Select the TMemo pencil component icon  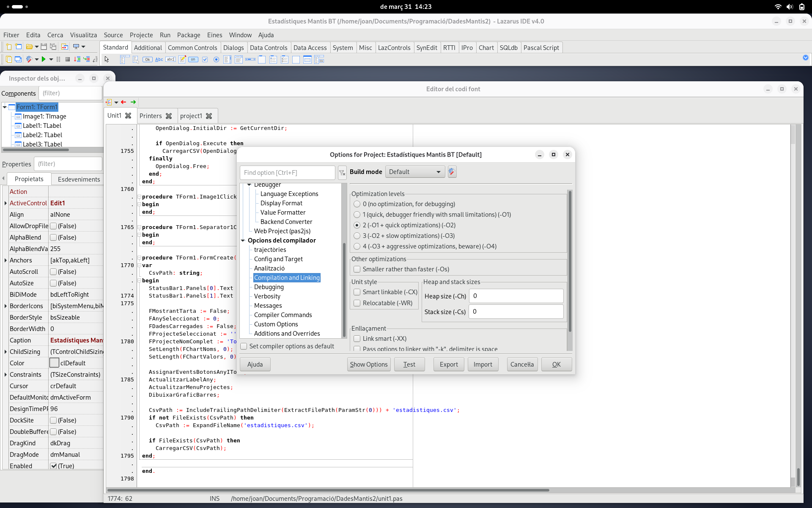182,60
